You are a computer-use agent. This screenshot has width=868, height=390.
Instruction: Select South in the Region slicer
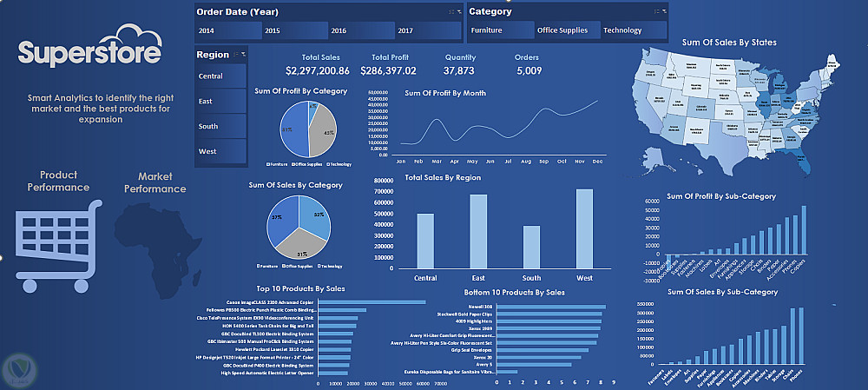pos(220,126)
